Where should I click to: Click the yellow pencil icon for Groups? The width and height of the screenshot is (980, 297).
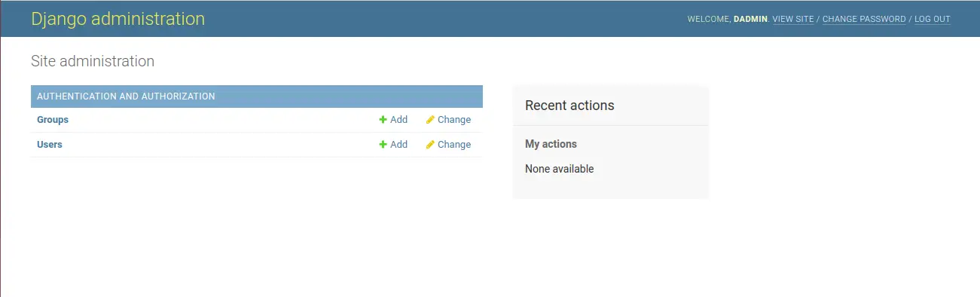(430, 120)
